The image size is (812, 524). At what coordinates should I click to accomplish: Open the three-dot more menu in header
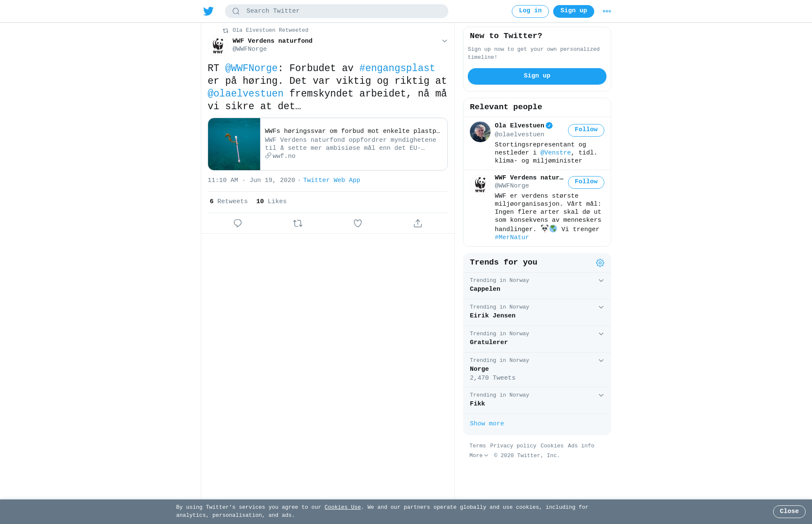[607, 11]
